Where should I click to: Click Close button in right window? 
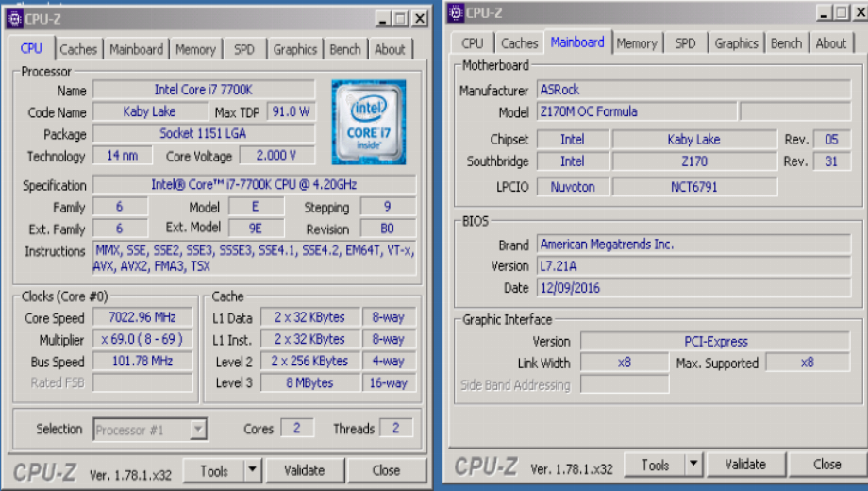click(x=827, y=464)
